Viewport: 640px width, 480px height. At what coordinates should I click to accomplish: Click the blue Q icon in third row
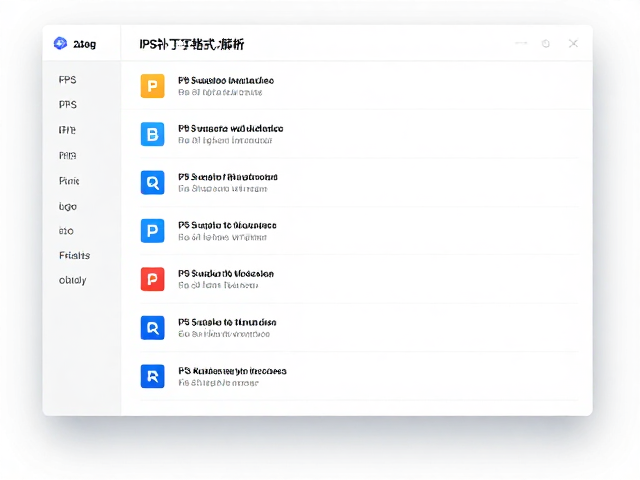152,182
